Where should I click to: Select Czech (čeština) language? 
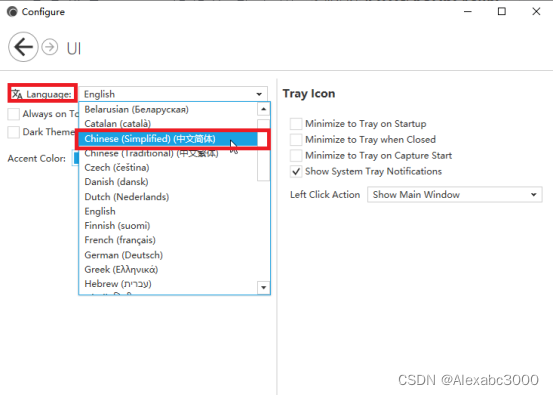(x=168, y=167)
